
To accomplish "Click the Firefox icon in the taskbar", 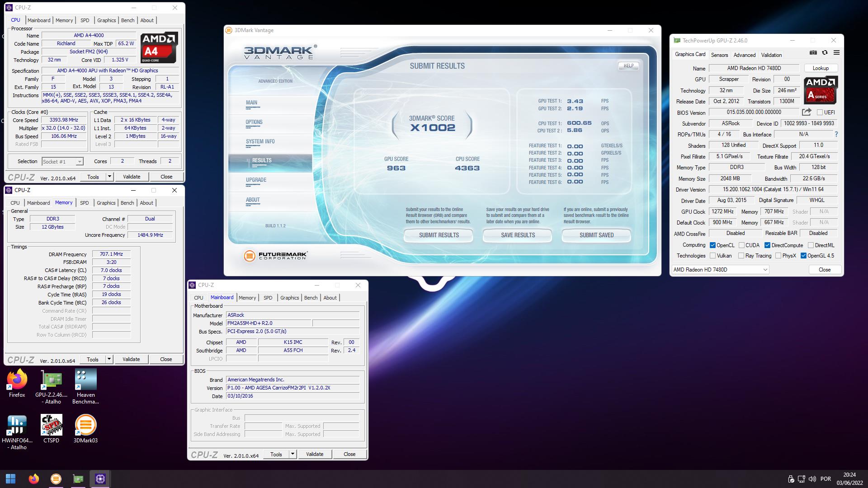I will point(33,479).
